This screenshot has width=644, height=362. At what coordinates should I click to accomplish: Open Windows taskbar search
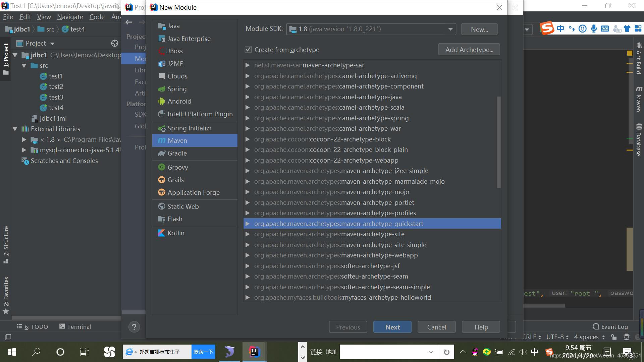click(x=36, y=352)
